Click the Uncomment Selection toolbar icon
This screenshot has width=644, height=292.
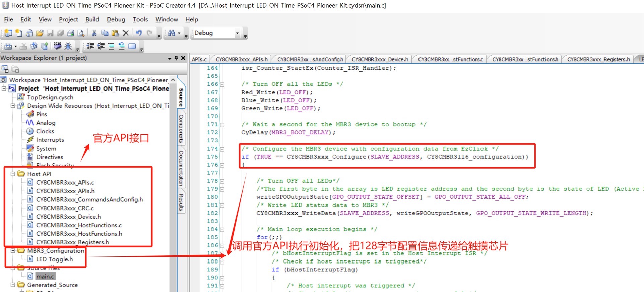coord(121,46)
